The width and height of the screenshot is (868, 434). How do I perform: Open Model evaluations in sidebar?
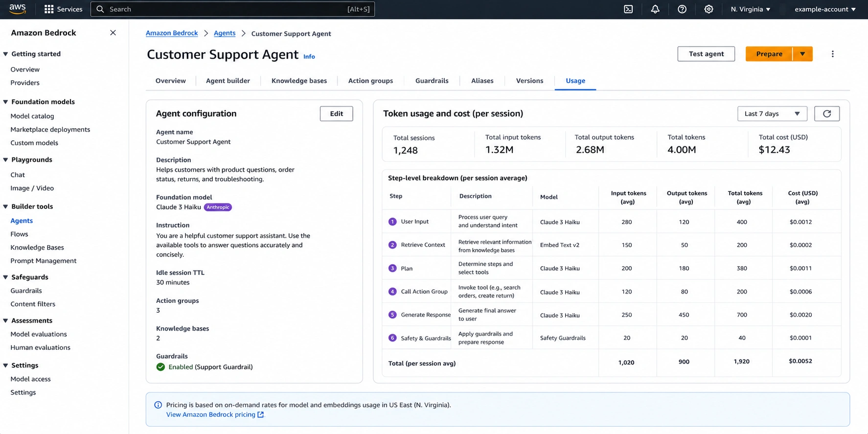tap(39, 334)
